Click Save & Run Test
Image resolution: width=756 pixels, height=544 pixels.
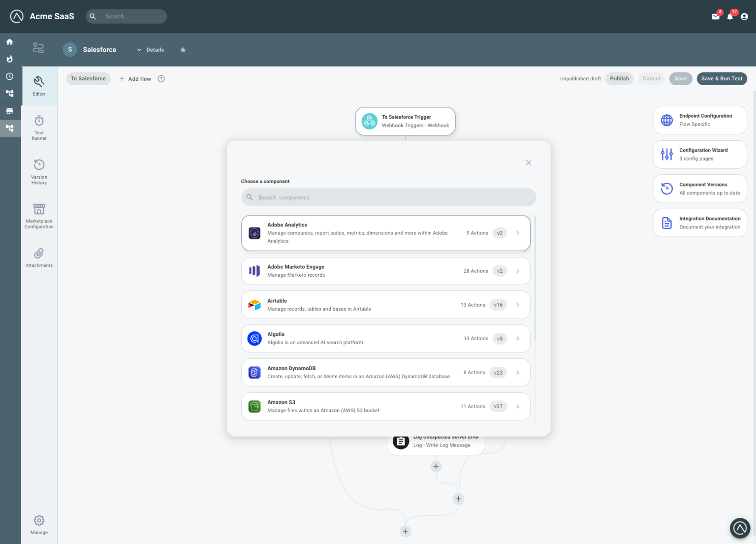tap(722, 79)
